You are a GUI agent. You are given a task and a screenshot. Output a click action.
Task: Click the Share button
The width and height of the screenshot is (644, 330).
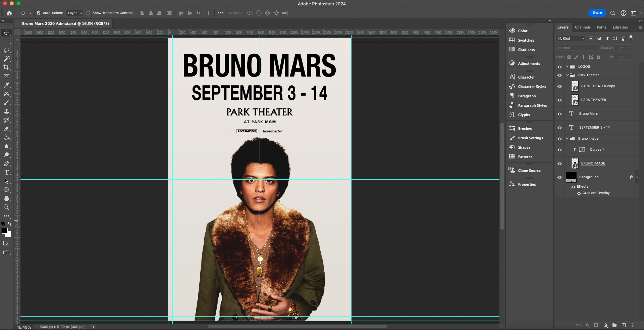point(597,13)
